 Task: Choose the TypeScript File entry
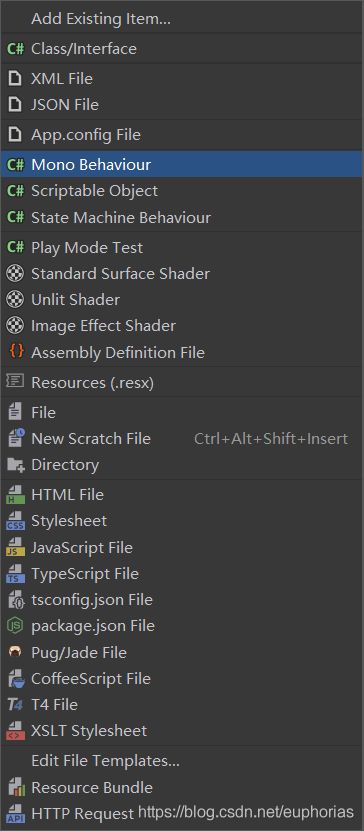point(182,573)
